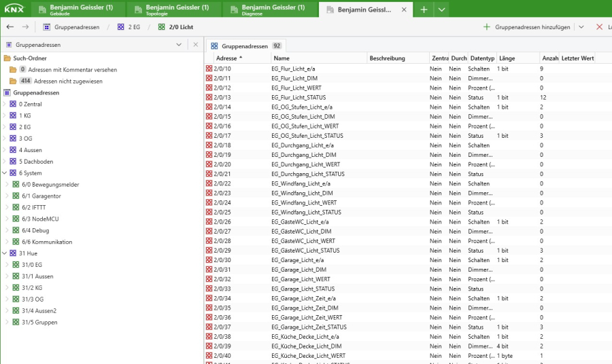The width and height of the screenshot is (612, 364).
Task: Click the Such-Ordner folder icon
Action: point(7,58)
